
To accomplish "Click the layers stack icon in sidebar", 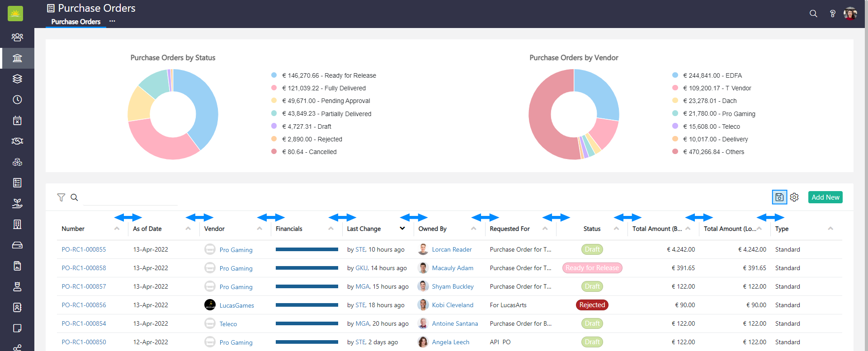I will 17,79.
